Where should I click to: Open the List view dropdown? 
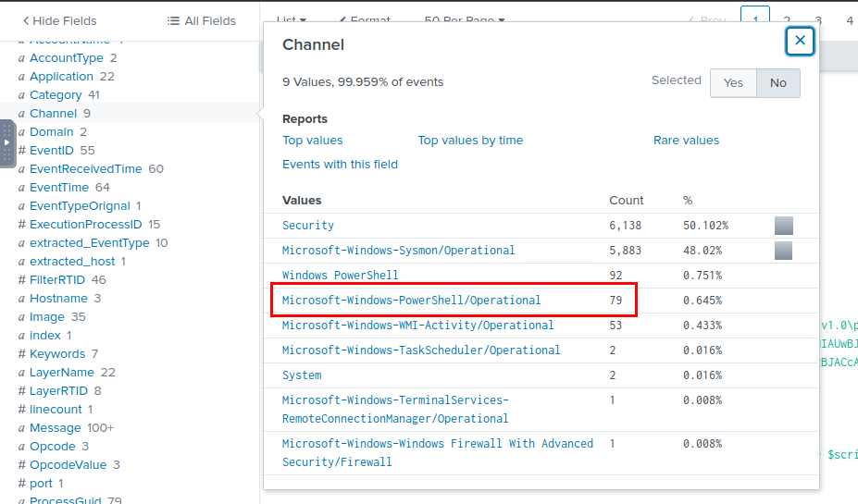tap(292, 19)
